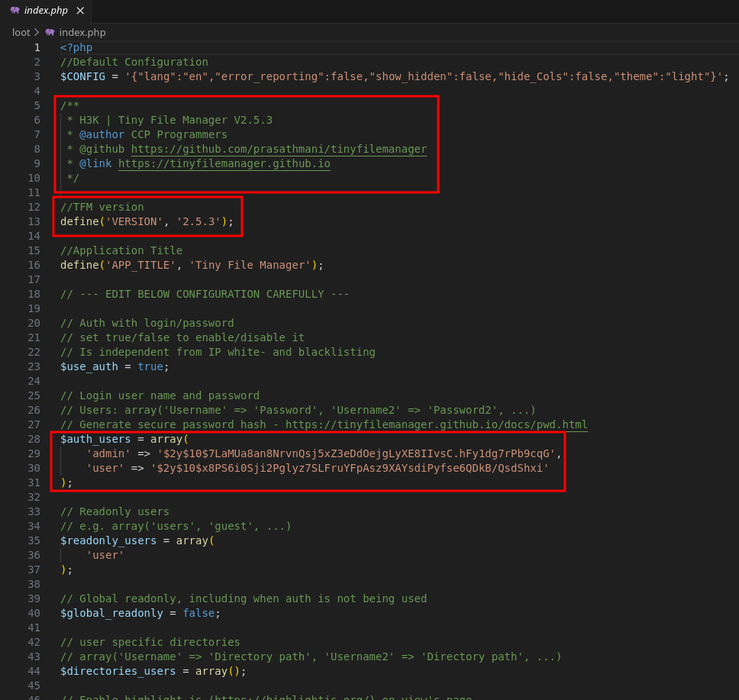739x700 pixels.
Task: Select line number 28 in the gutter
Action: [34, 439]
